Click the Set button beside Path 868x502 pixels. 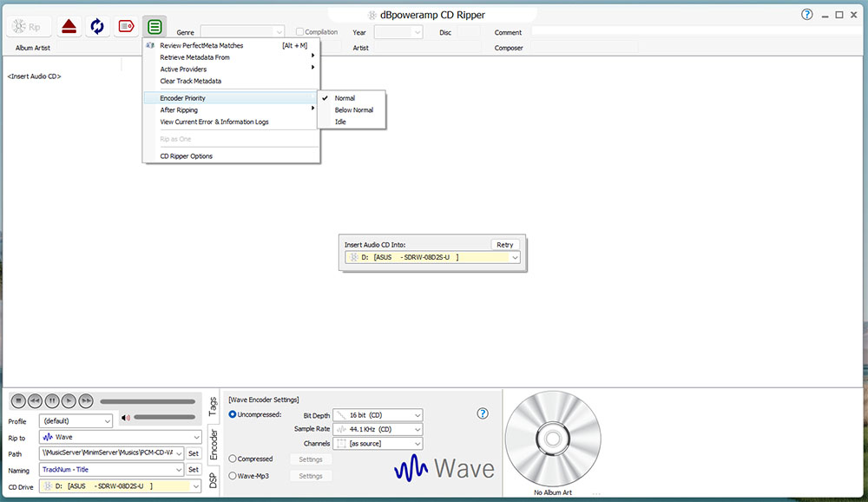194,453
